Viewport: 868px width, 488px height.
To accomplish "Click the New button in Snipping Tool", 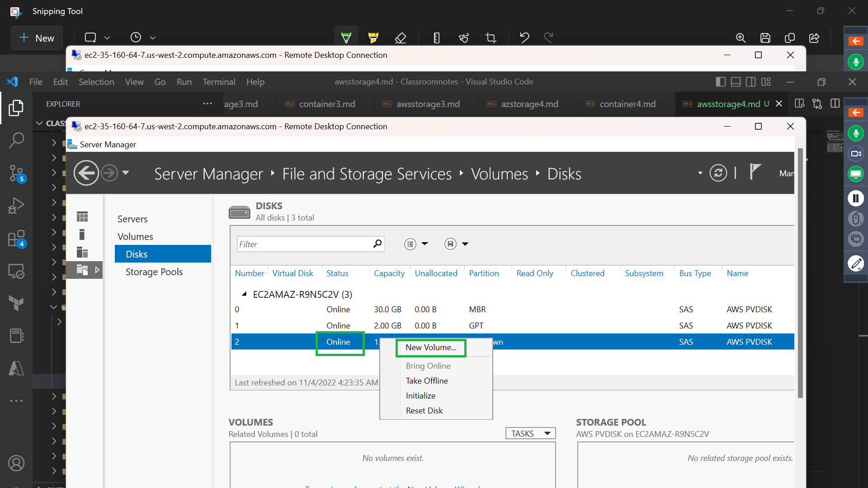I will (x=36, y=38).
